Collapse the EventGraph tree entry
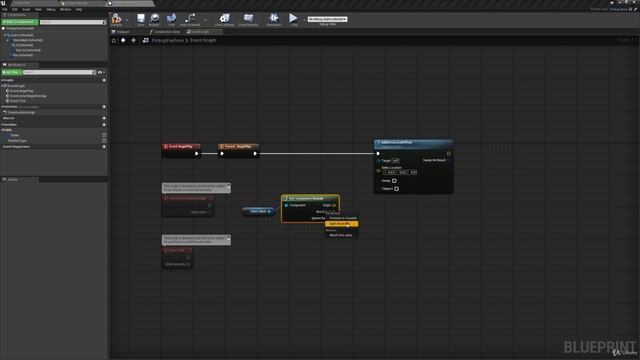The image size is (640, 360). [x=2, y=86]
